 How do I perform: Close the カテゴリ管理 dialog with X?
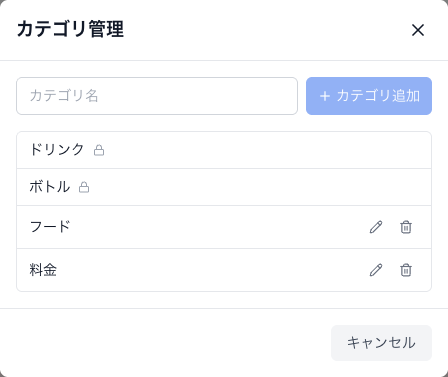pyautogui.click(x=418, y=30)
